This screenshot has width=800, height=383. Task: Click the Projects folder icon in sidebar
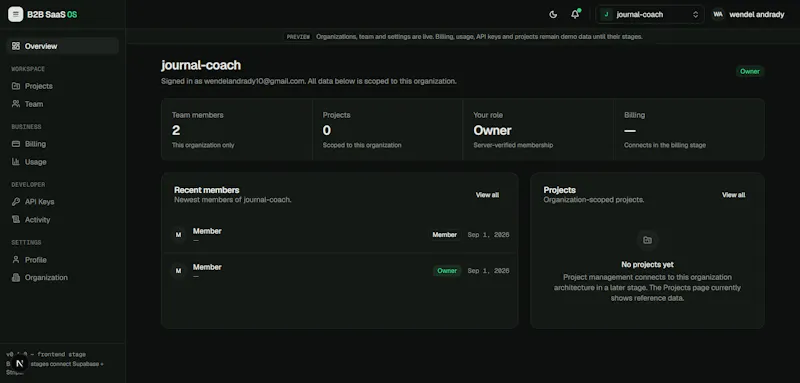[16, 86]
